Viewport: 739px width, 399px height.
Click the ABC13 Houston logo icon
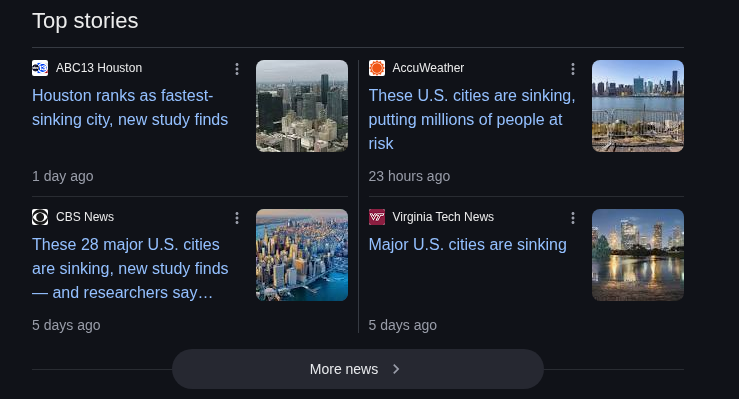[x=40, y=68]
